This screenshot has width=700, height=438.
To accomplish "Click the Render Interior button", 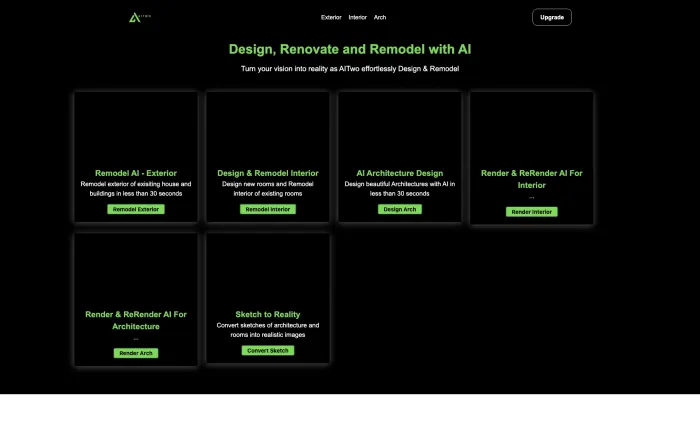I will click(531, 212).
